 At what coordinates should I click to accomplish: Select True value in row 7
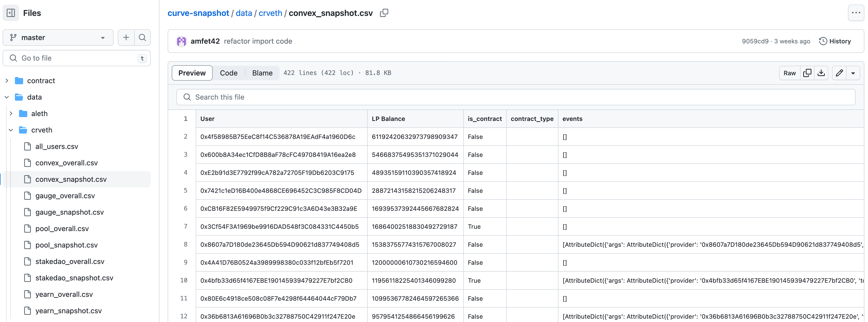point(474,226)
